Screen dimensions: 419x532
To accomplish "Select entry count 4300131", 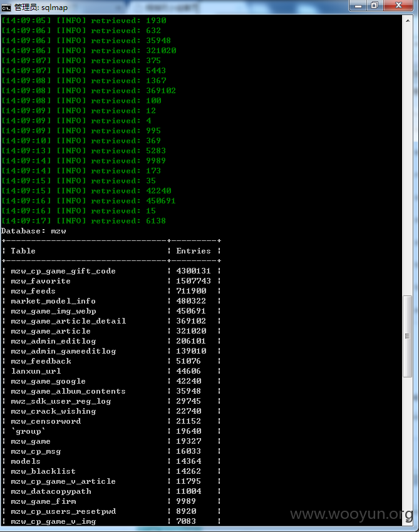I will click(194, 271).
